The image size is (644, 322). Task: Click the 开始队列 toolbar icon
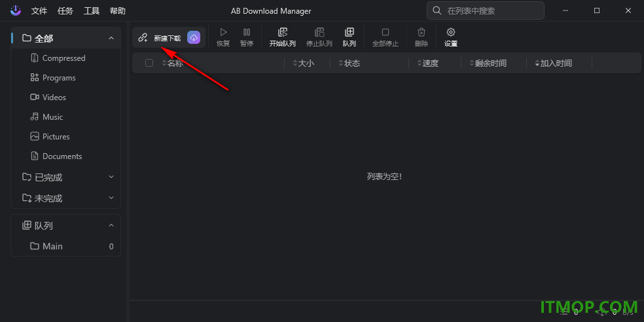[283, 32]
